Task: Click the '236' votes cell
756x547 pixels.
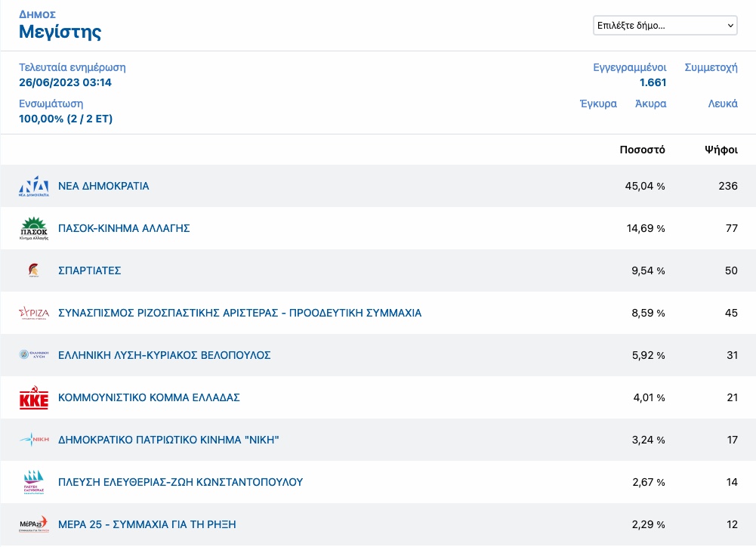Action: click(728, 186)
